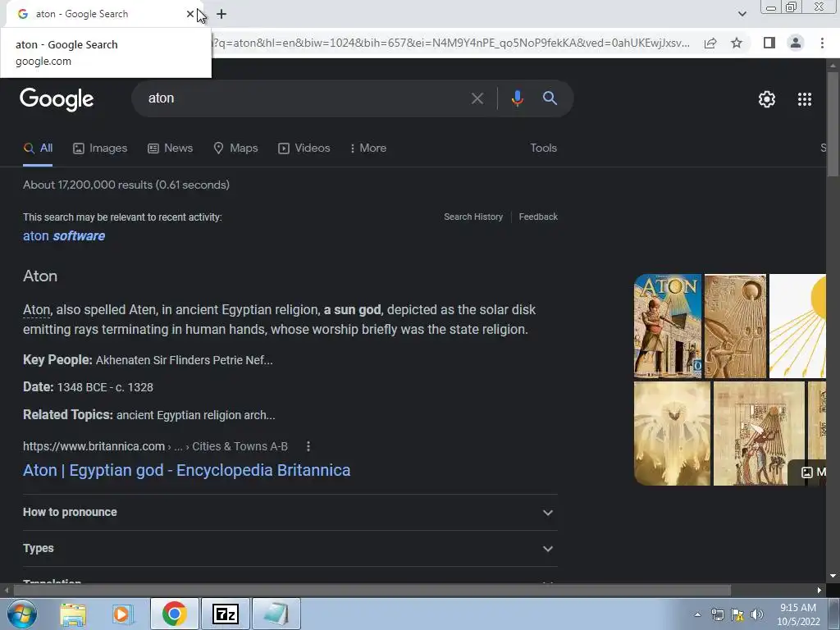Submit search with the magnifier icon
Screen dimensions: 840x630
pos(550,98)
